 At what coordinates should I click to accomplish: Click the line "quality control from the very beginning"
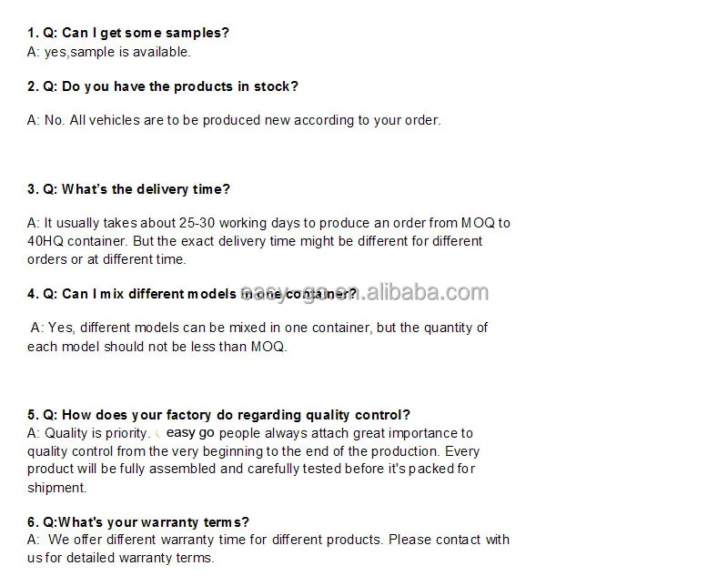[x=253, y=451]
